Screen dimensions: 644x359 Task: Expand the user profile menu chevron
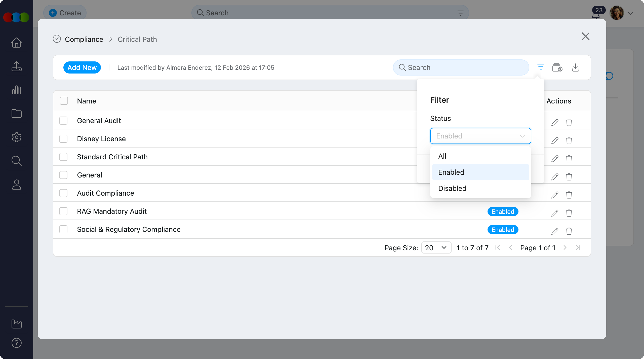[630, 13]
